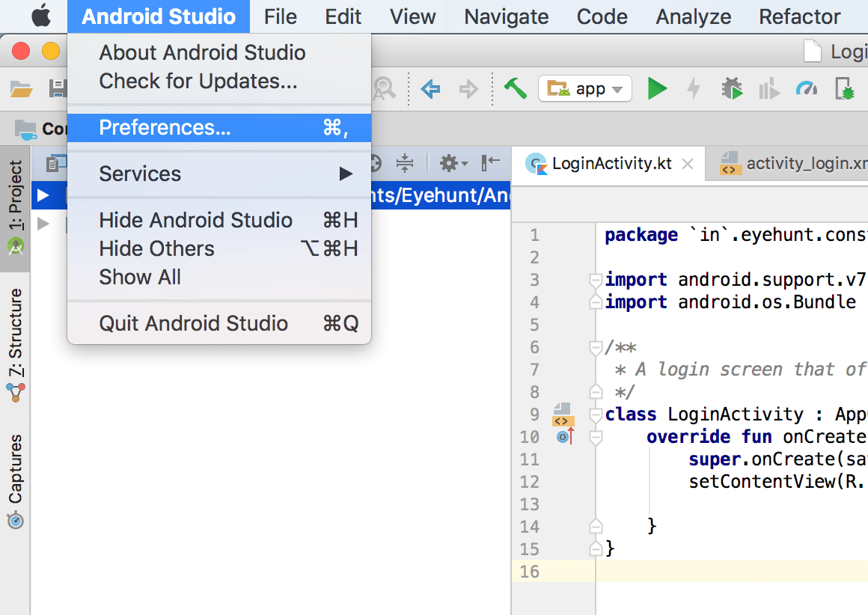Image resolution: width=868 pixels, height=615 pixels.
Task: Close the LoginActivity.kt editor tab
Action: pyautogui.click(x=688, y=163)
